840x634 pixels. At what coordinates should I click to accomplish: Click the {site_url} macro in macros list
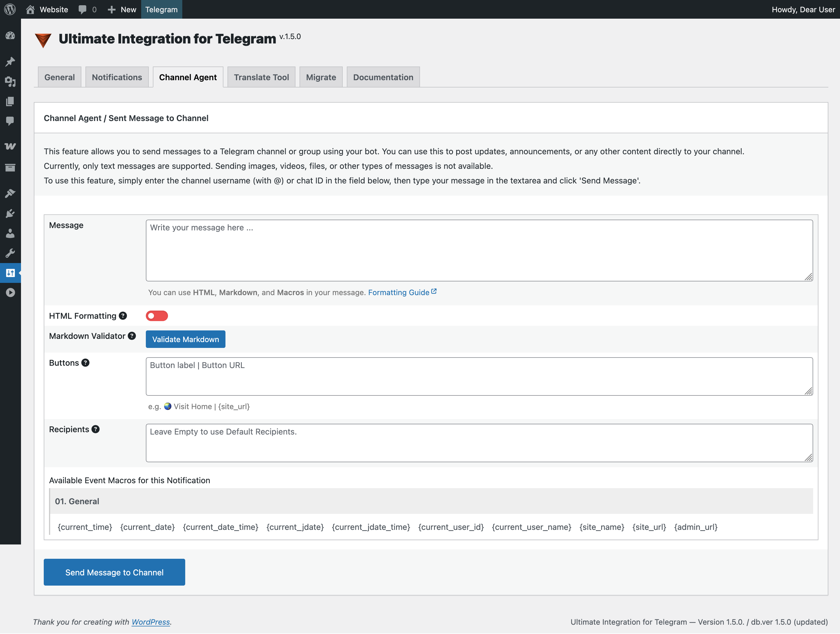[649, 527]
